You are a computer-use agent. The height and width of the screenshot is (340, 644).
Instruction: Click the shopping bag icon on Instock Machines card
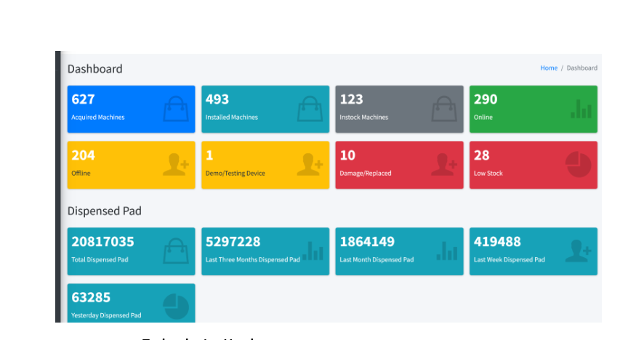[444, 109]
